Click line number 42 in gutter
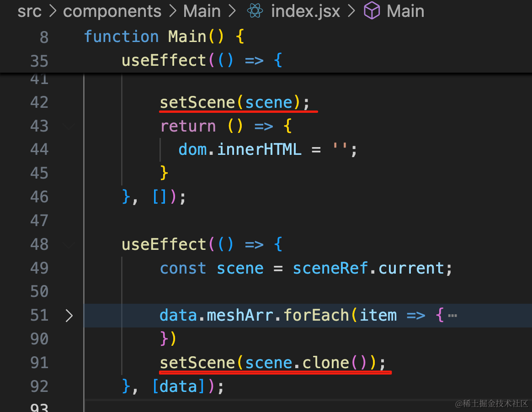 click(39, 102)
